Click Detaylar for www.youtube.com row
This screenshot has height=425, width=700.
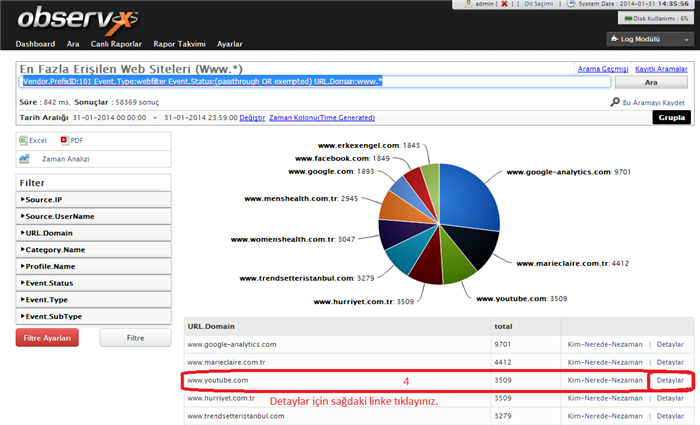click(x=670, y=380)
